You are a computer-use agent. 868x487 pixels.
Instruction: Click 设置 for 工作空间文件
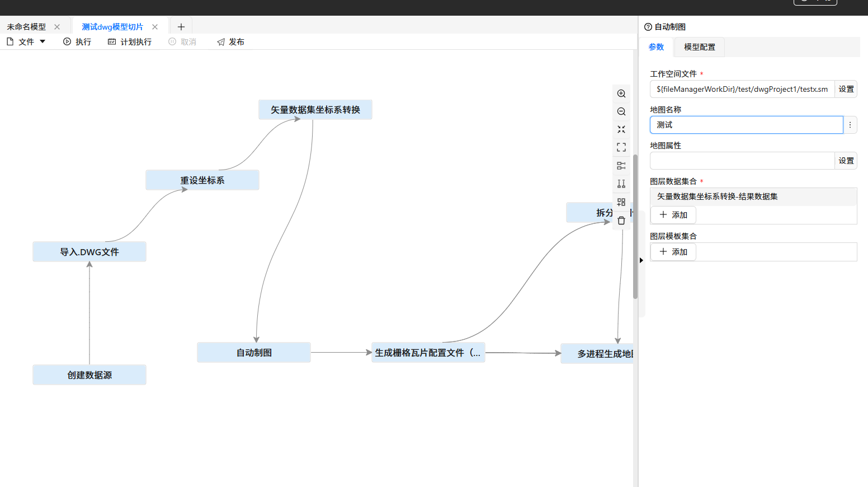[x=846, y=89]
